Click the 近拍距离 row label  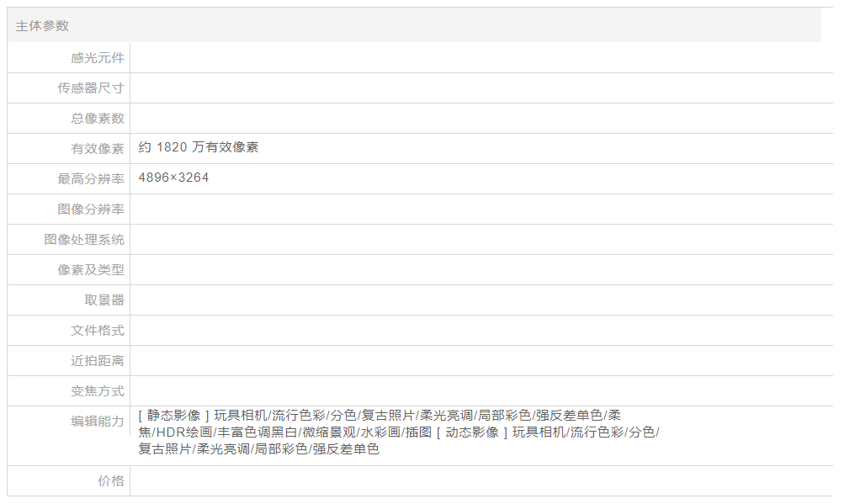pyautogui.click(x=98, y=361)
